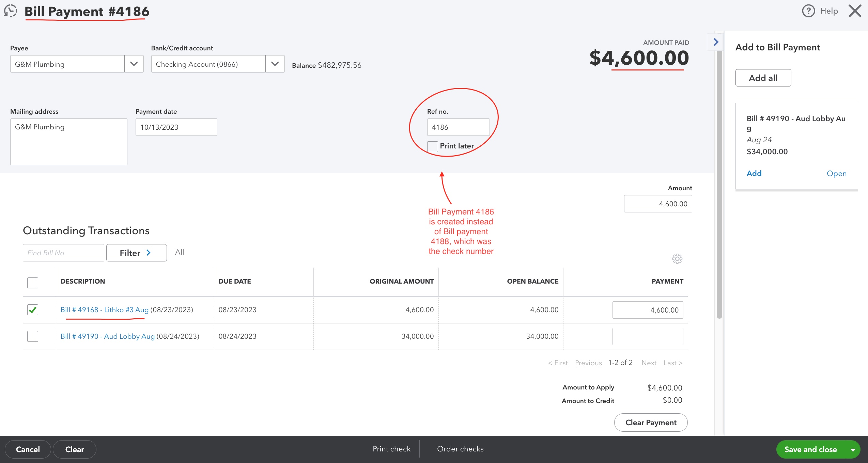Screen dimensions: 868x463
Task: Open Bill # 49190 from the side panel
Action: [x=837, y=173]
